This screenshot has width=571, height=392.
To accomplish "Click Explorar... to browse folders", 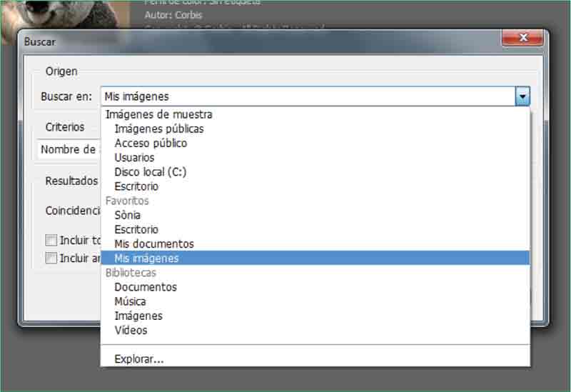I will [x=138, y=359].
